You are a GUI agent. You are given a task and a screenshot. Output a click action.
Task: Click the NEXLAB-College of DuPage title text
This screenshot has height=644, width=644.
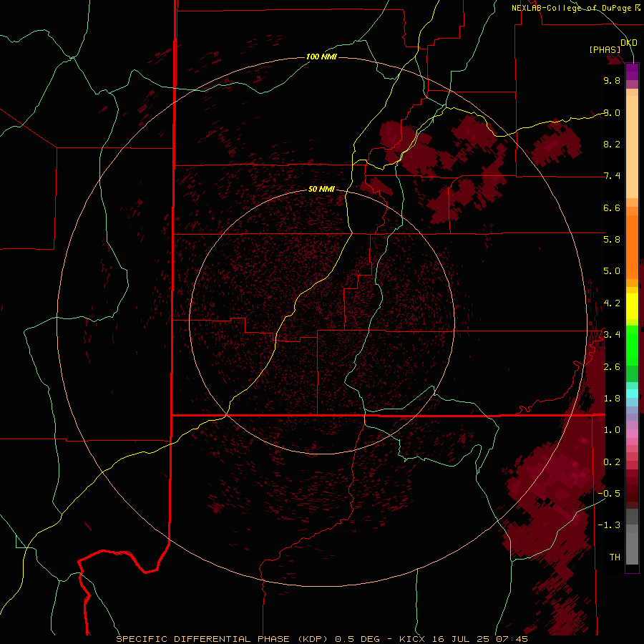[572, 8]
